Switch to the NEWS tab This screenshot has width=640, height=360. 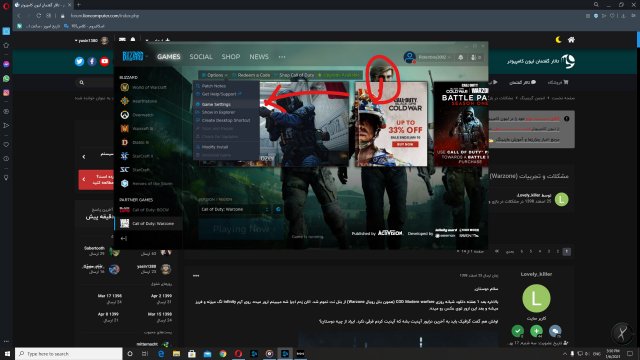click(259, 57)
